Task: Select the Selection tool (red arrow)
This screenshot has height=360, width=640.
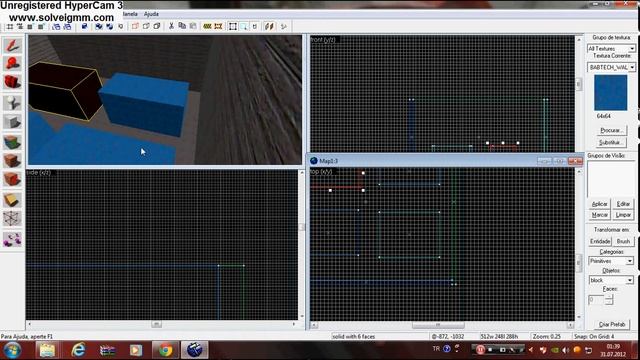Action: click(x=12, y=45)
